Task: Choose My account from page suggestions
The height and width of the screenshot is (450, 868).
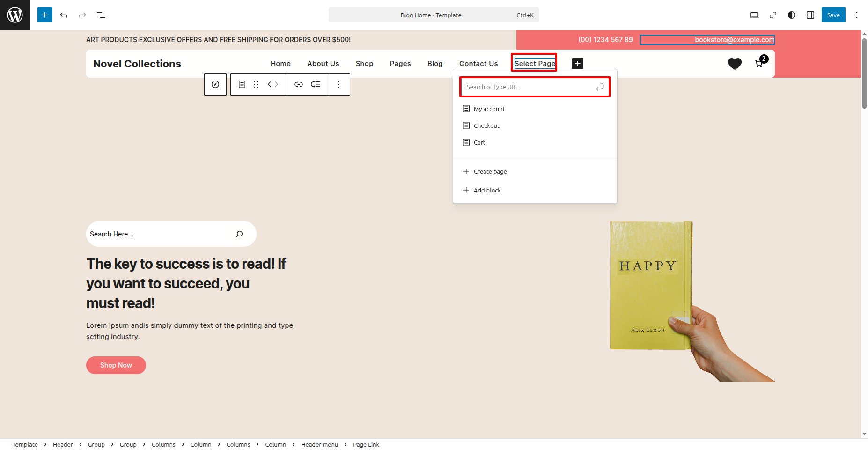Action: [489, 109]
